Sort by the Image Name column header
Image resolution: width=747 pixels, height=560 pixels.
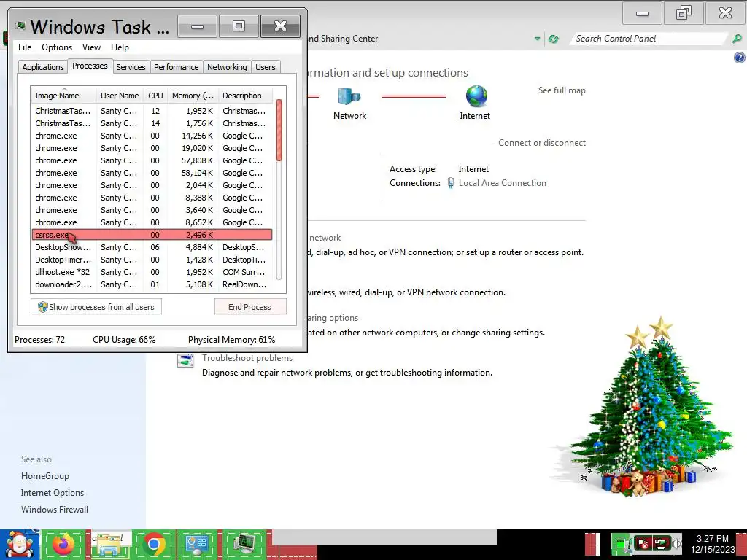[x=63, y=96]
